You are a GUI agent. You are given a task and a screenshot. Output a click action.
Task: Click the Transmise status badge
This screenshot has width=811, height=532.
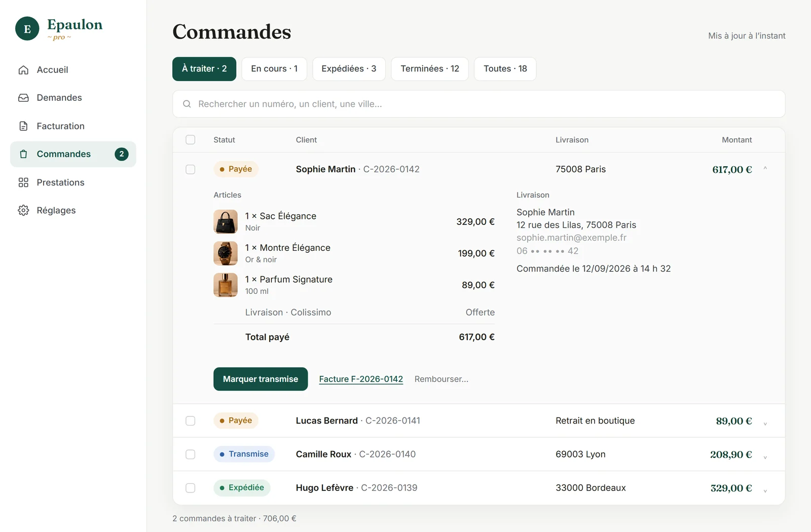[x=244, y=454]
